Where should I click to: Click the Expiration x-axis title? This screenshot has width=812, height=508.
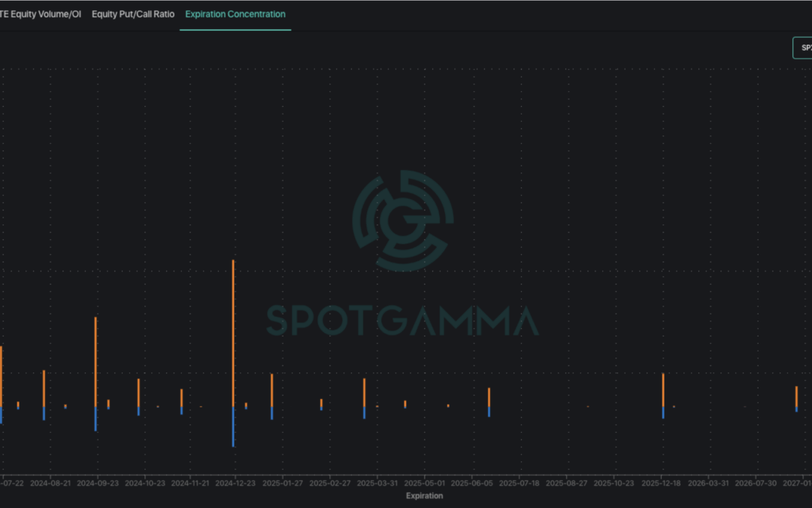coord(424,496)
